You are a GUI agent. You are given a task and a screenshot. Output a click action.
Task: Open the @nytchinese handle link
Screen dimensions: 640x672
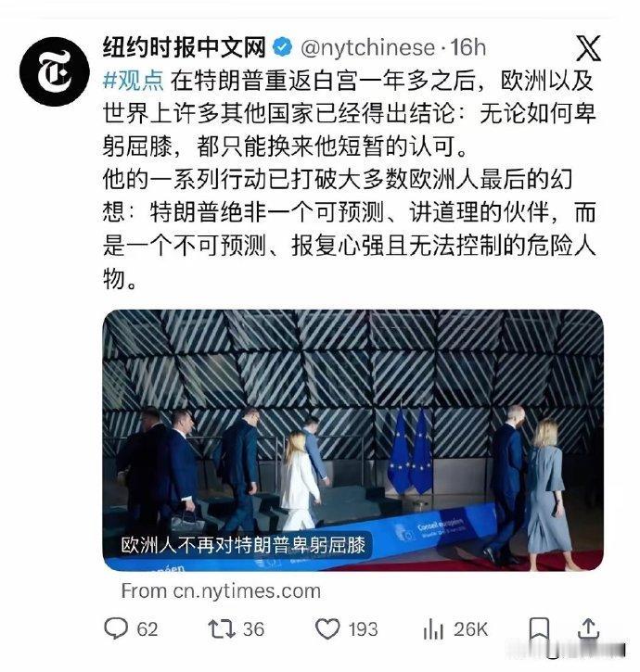[x=367, y=47]
